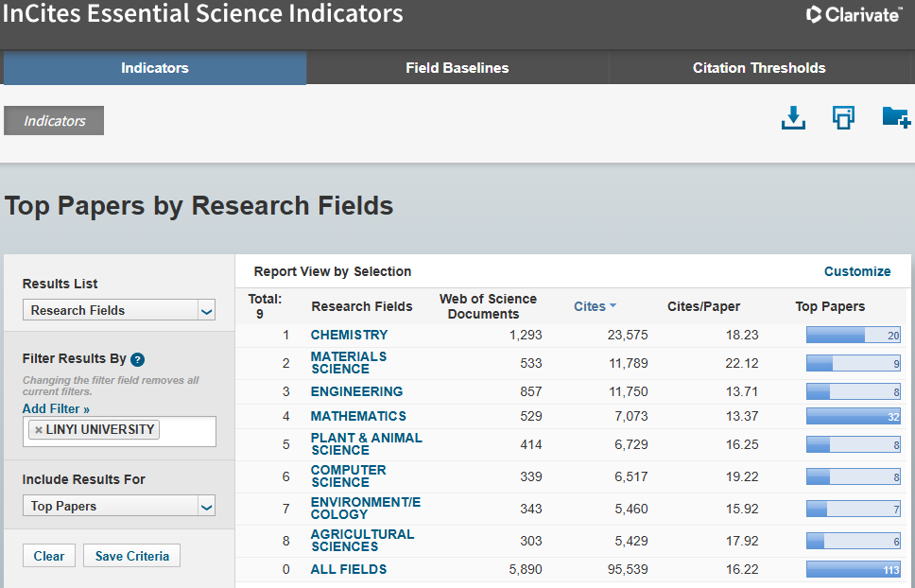Click Materials Science top papers bar showing 9
The height and width of the screenshot is (588, 915).
pyautogui.click(x=854, y=363)
